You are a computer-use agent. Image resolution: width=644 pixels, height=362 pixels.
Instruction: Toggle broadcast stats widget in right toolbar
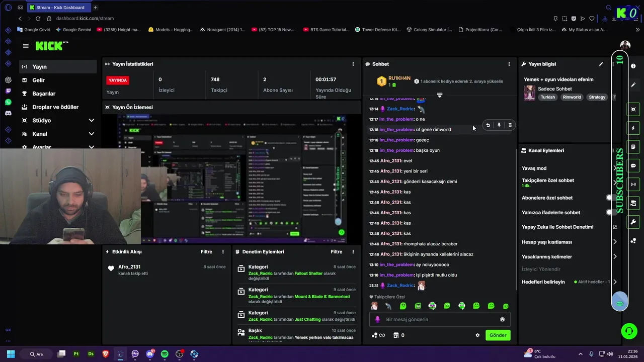tap(633, 185)
